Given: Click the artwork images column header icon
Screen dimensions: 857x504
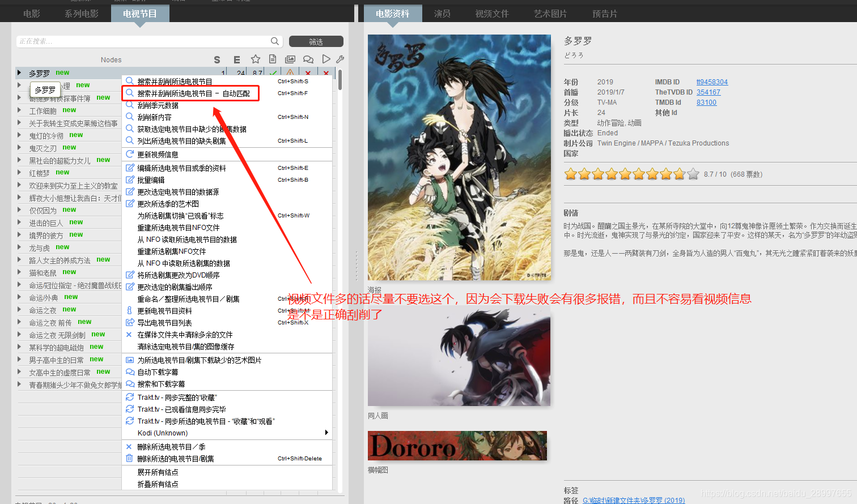Looking at the screenshot, I should 290,59.
